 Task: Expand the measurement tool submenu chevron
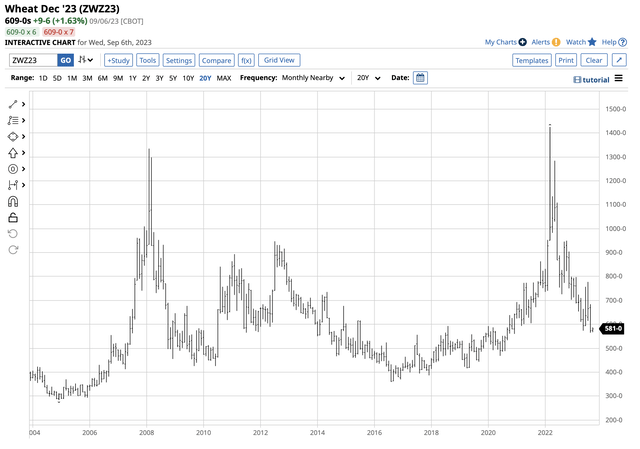24,185
